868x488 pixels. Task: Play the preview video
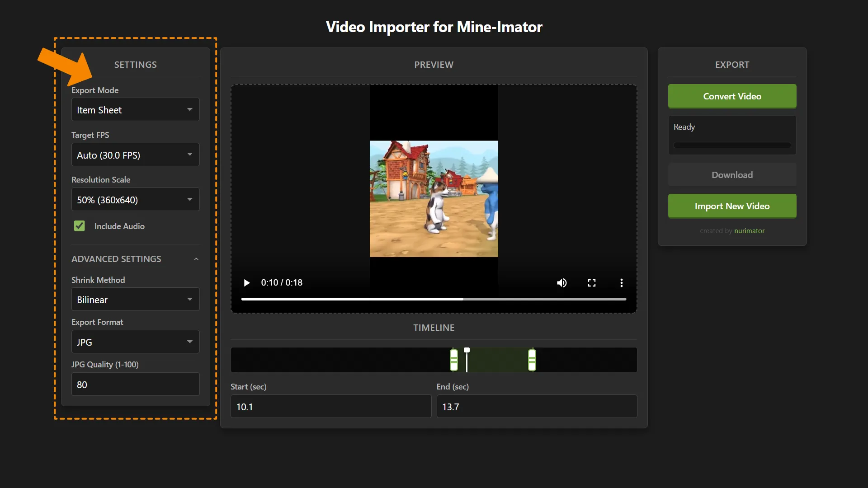(x=246, y=283)
